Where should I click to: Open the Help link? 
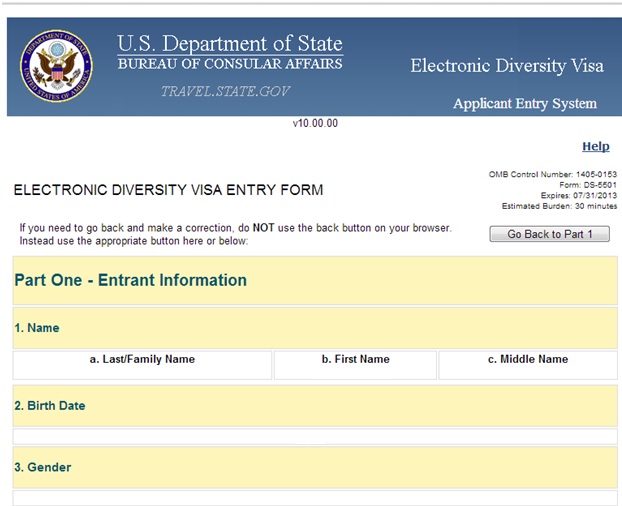pos(595,146)
